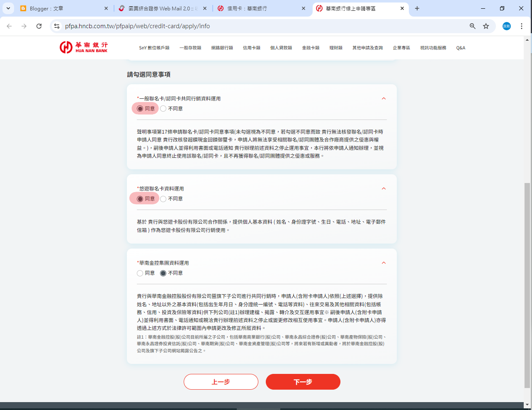Viewport: 532px width, 410px height.
Task: Open the Q&A menu item
Action: (461, 48)
